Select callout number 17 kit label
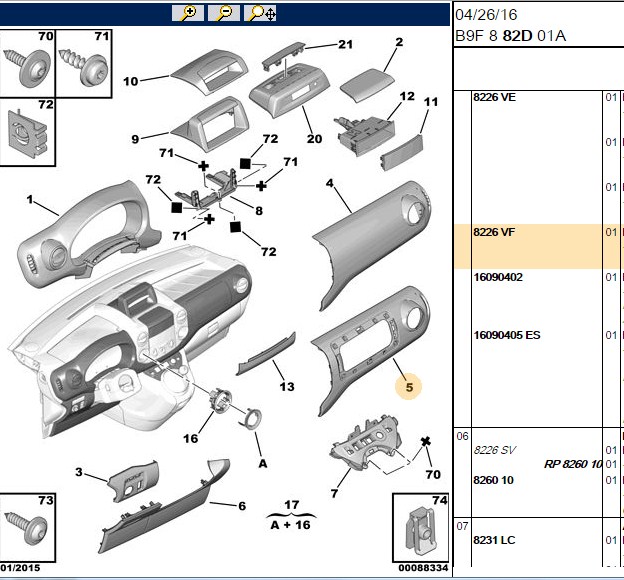 pos(292,505)
